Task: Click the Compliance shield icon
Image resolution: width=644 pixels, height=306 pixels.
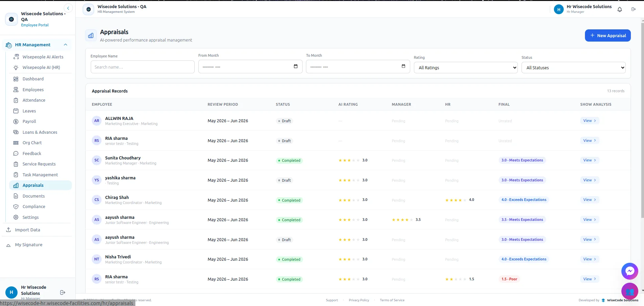Action: point(16,206)
